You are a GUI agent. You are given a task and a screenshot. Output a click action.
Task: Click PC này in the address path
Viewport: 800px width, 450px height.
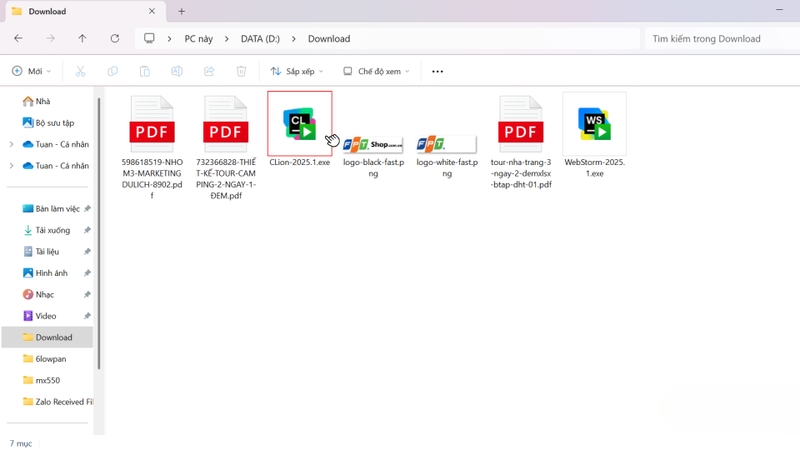[x=198, y=39]
